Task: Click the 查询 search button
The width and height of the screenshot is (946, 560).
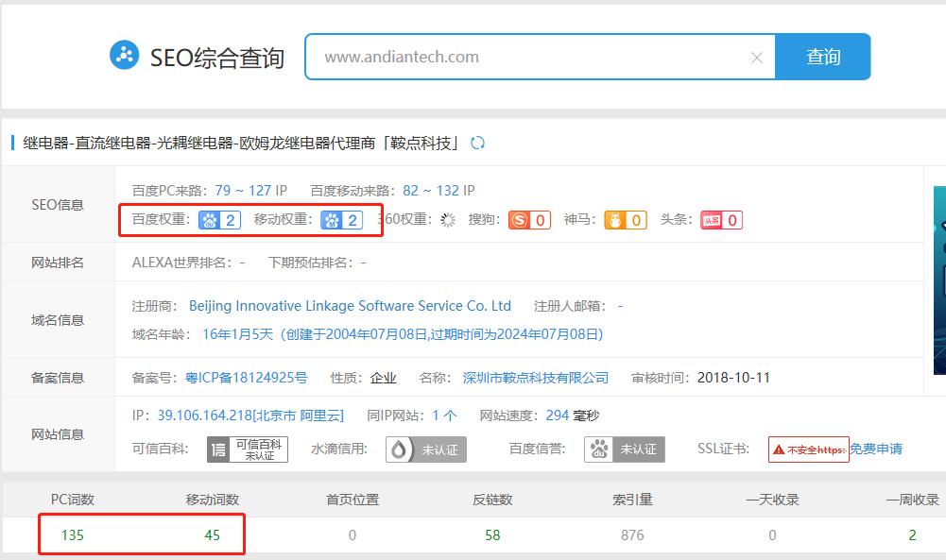Action: 823,57
